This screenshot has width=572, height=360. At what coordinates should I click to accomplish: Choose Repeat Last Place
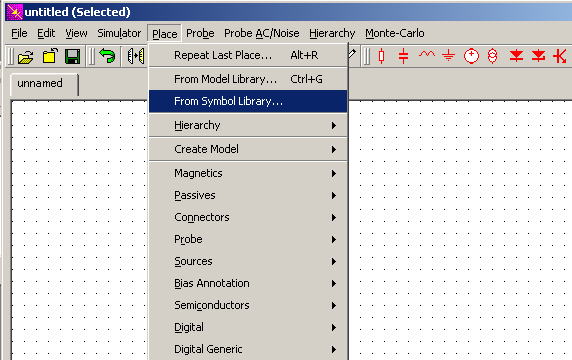248,55
